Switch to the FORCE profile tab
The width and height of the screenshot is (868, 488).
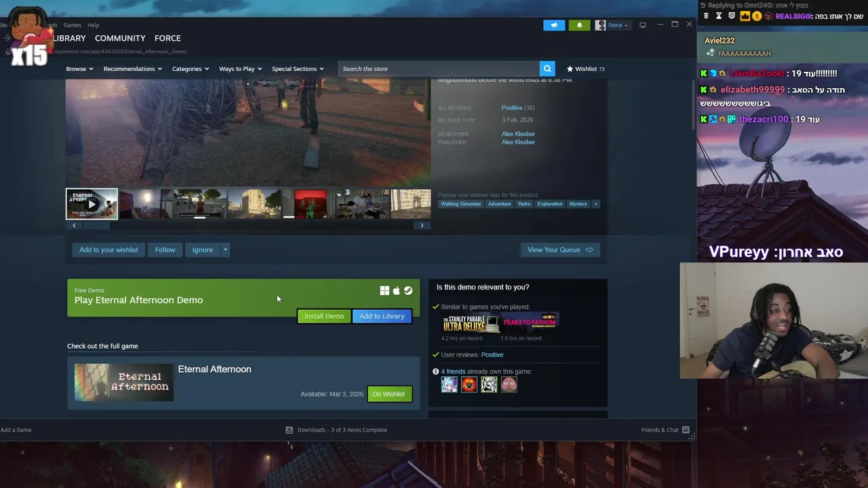pyautogui.click(x=167, y=39)
